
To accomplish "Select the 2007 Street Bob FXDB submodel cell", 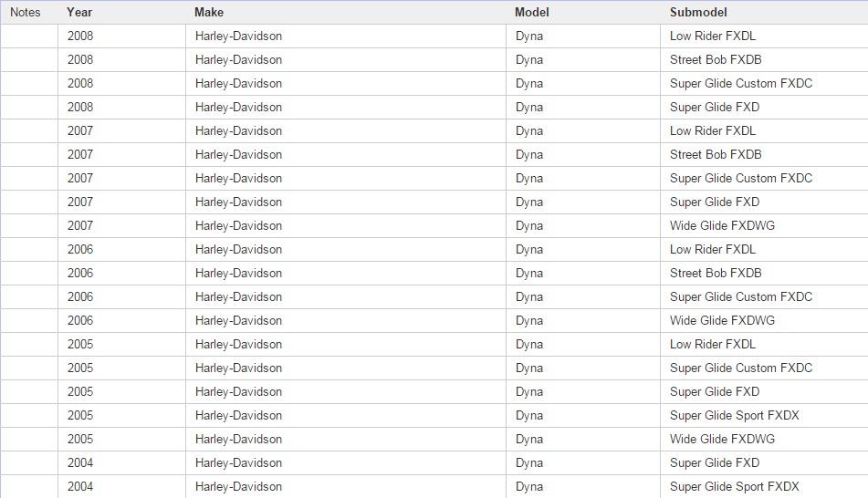I will [716, 155].
